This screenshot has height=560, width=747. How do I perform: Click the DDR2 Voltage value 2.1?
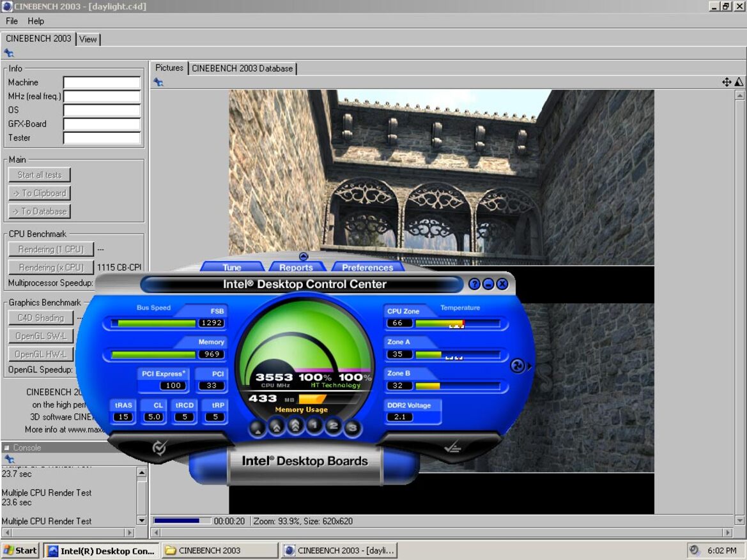coord(400,417)
